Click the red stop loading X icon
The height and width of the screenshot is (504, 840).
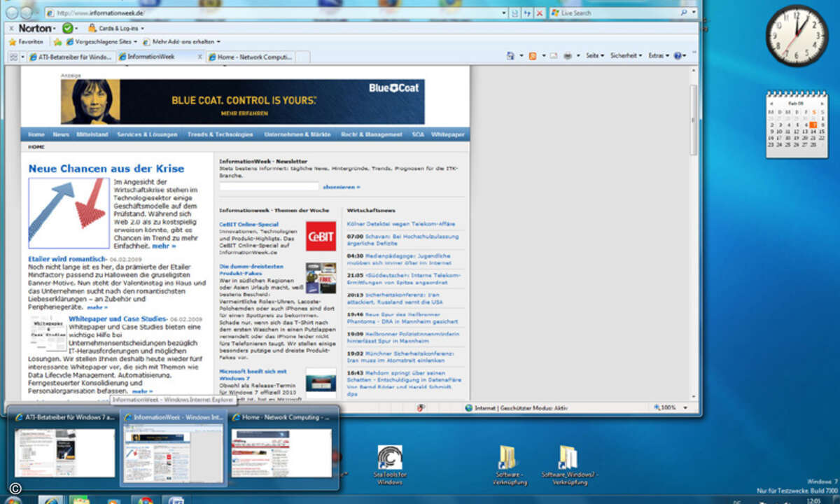coord(540,13)
